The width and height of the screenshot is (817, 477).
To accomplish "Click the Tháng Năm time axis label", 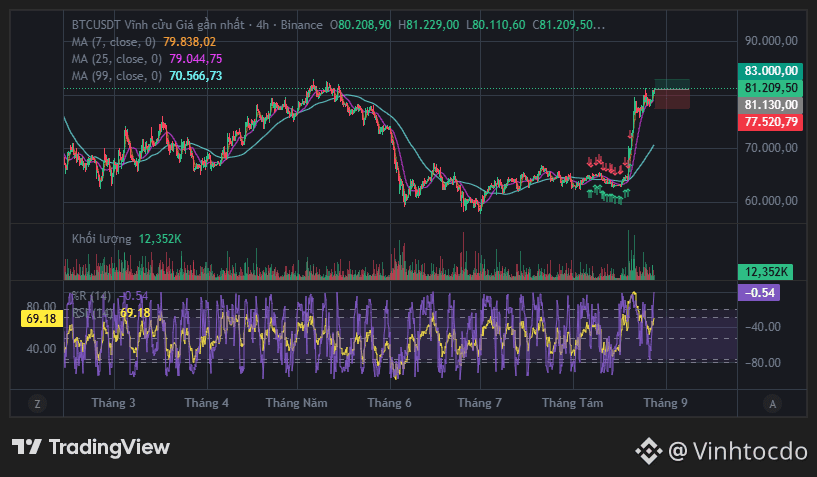I will tap(296, 403).
